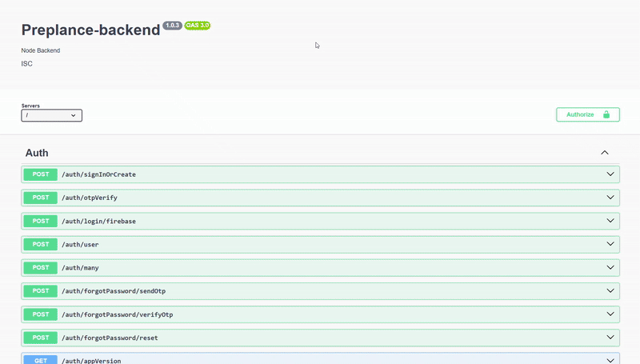This screenshot has height=364, width=640.
Task: Click the Servers label
Action: pos(30,106)
